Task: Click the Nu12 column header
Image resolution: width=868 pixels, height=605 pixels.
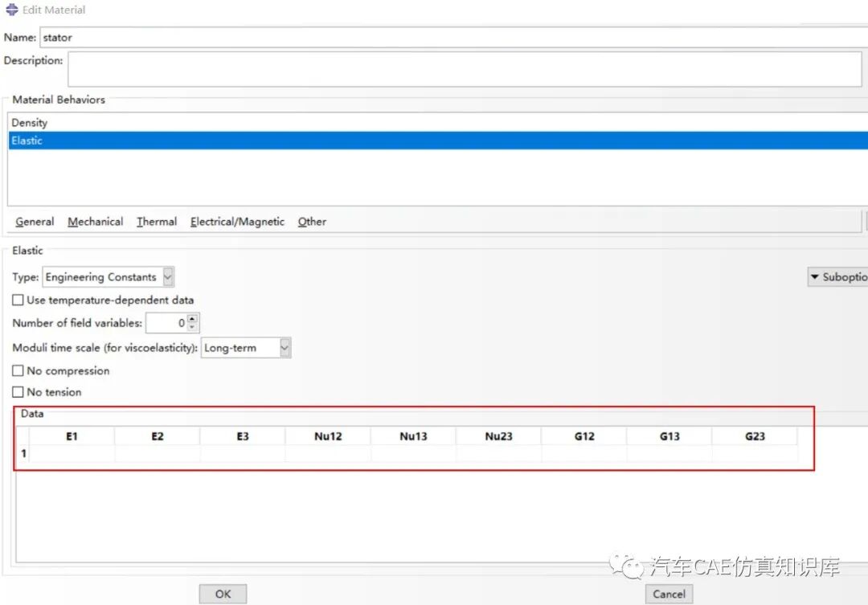Action: pyautogui.click(x=328, y=436)
